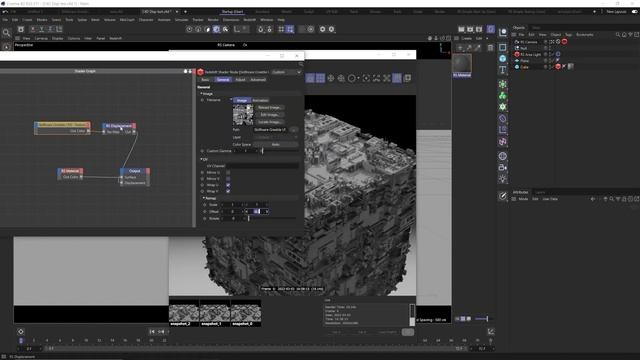Open the Redshift menu in viewport bar

[116, 38]
